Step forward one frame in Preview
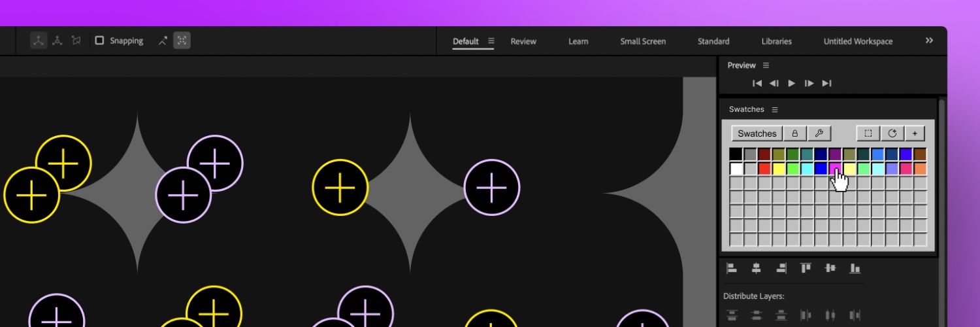 click(809, 83)
